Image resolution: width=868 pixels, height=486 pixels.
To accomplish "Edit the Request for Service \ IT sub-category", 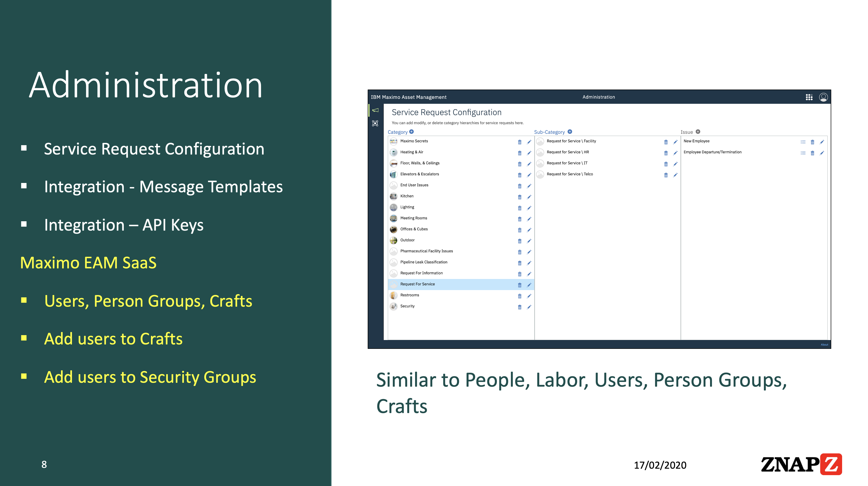I will [x=675, y=164].
